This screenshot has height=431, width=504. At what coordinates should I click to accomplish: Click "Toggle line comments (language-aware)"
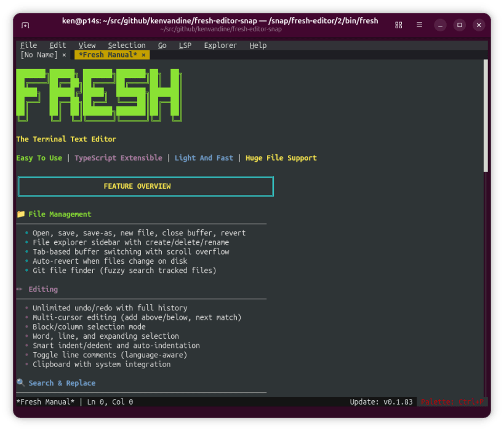[x=110, y=355]
